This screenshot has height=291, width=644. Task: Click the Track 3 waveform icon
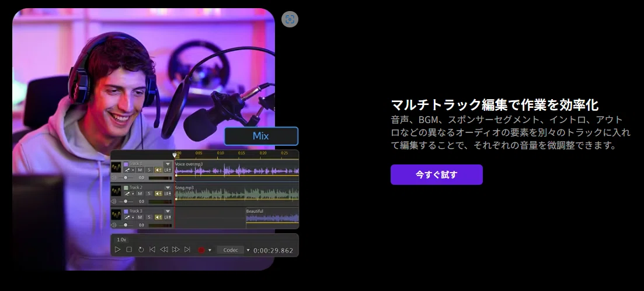(116, 215)
